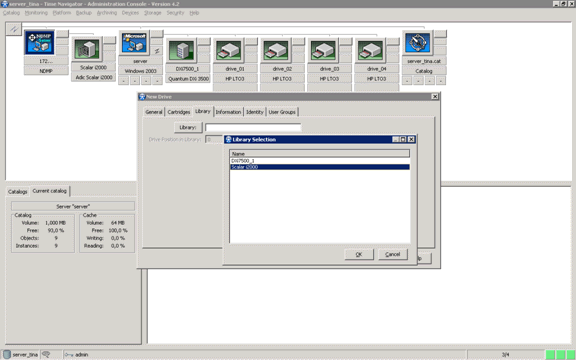The width and height of the screenshot is (577, 361).
Task: Switch to the Information tab
Action: click(x=228, y=112)
